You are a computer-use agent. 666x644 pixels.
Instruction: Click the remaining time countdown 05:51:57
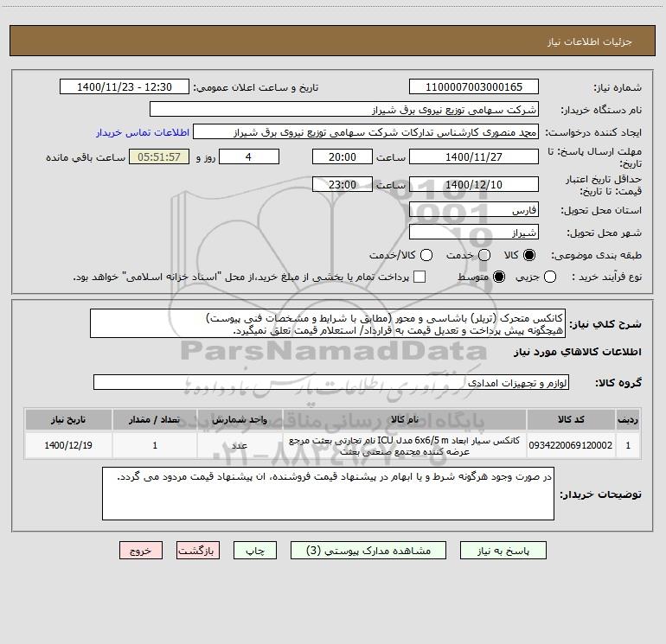(159, 156)
